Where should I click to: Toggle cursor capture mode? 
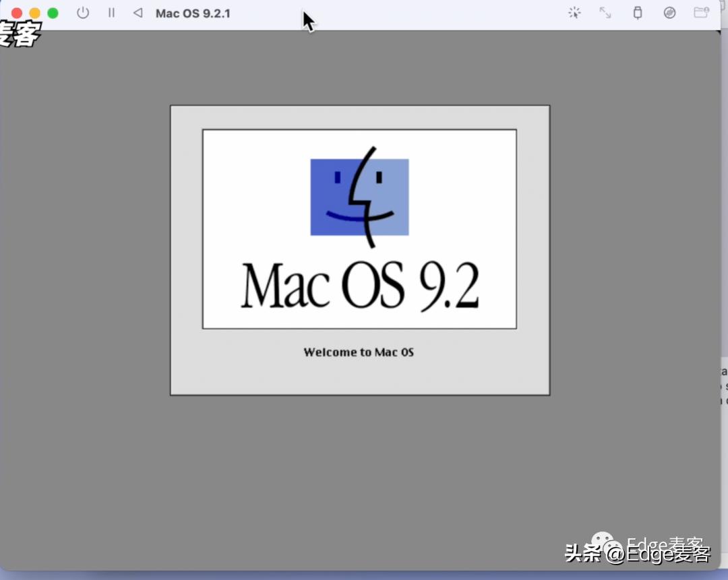point(574,13)
